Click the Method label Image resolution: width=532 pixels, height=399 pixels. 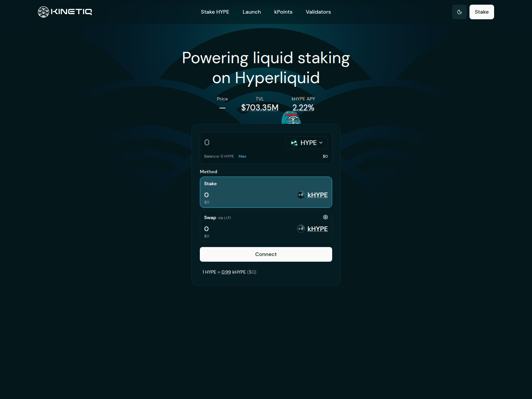click(208, 172)
